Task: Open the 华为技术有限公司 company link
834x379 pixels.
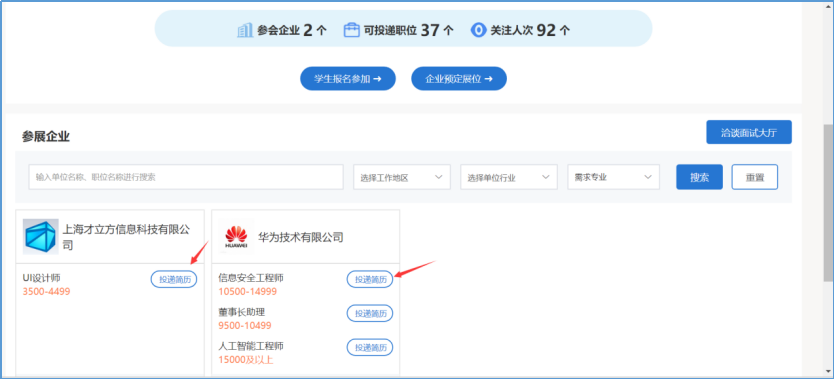Action: click(301, 237)
